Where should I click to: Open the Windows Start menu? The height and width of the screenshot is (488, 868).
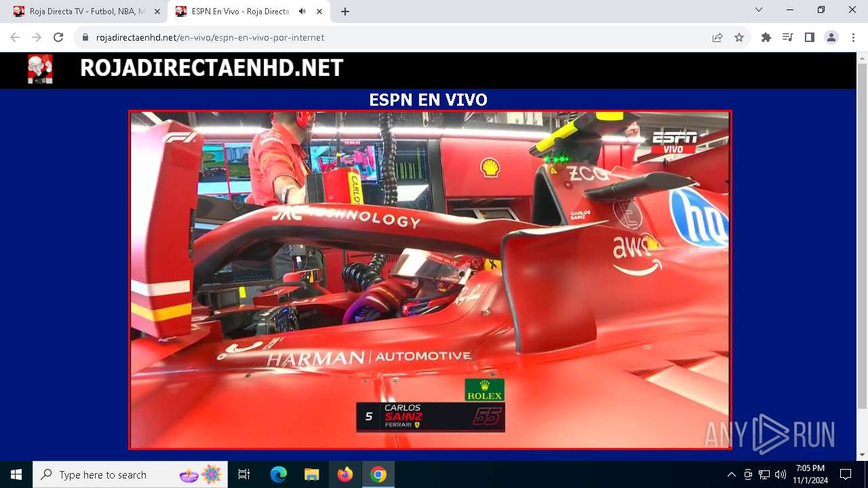[16, 474]
